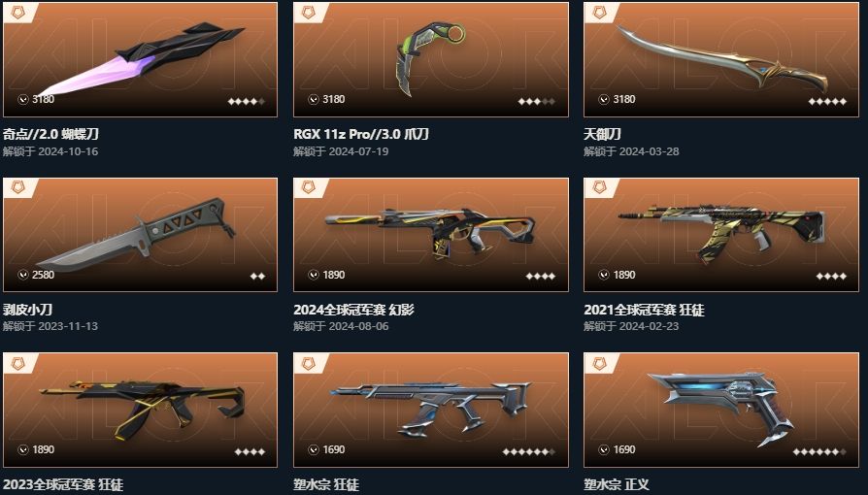The width and height of the screenshot is (868, 495).
Task: Select the 2021全球冠军赛 狂徒 rifle image
Action: tap(721, 233)
